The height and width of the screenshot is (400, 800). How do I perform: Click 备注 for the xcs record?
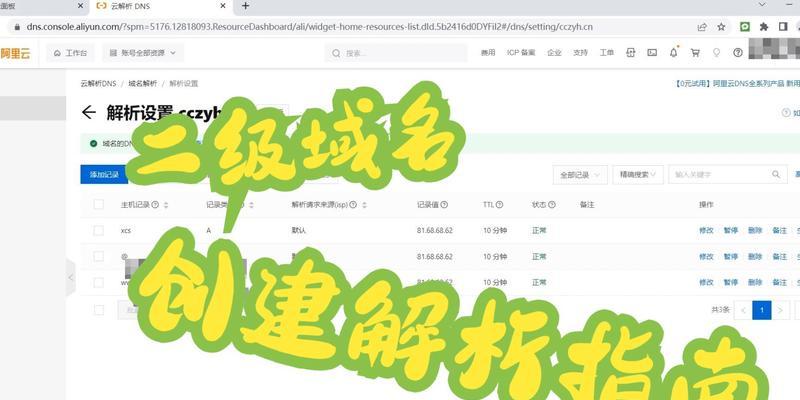(780, 231)
